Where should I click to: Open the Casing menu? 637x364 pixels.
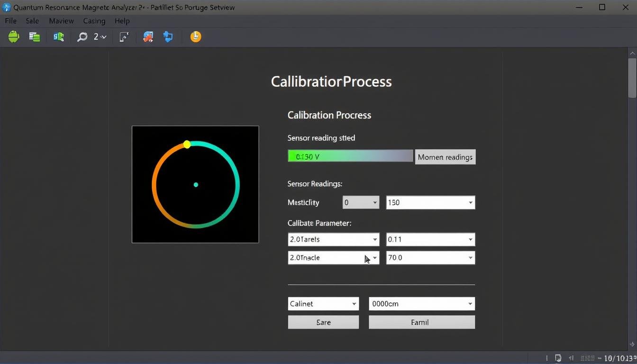coord(94,21)
